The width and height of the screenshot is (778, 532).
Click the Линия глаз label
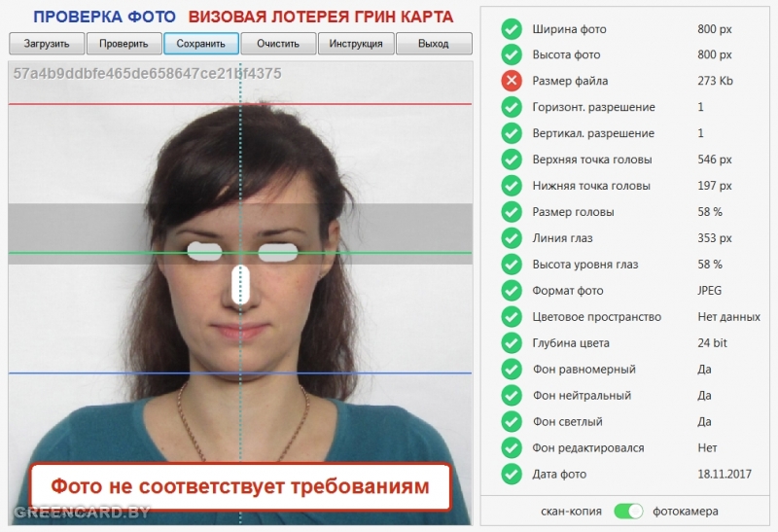coord(563,238)
